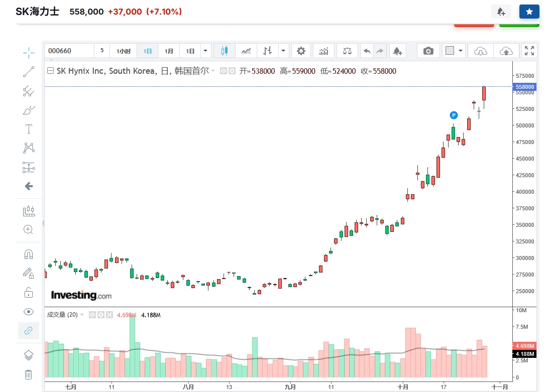Click the symbol field showing 000660
This screenshot has width=547, height=392.
[x=69, y=51]
